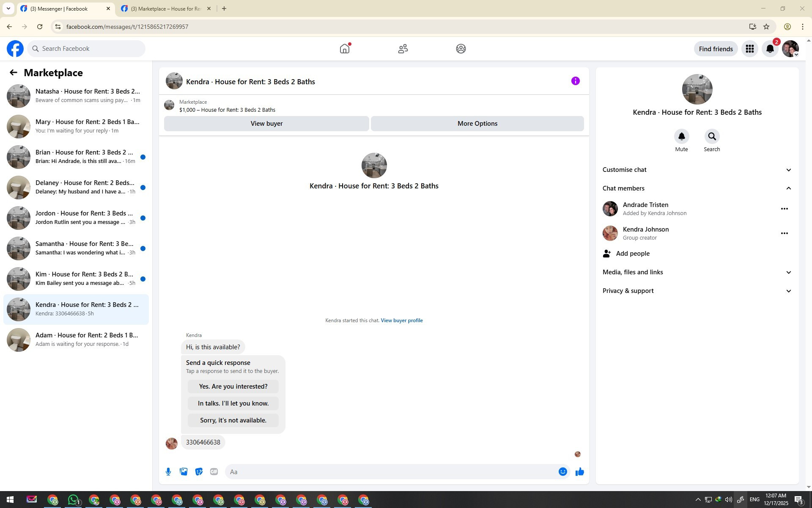Expand Media, files and links section
The height and width of the screenshot is (508, 812).
point(697,272)
